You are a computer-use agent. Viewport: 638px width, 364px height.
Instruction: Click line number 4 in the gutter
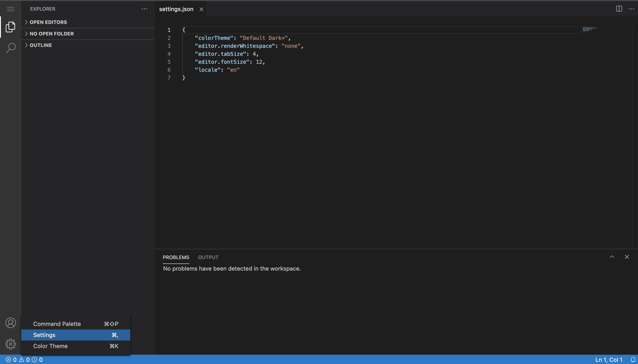(x=169, y=54)
